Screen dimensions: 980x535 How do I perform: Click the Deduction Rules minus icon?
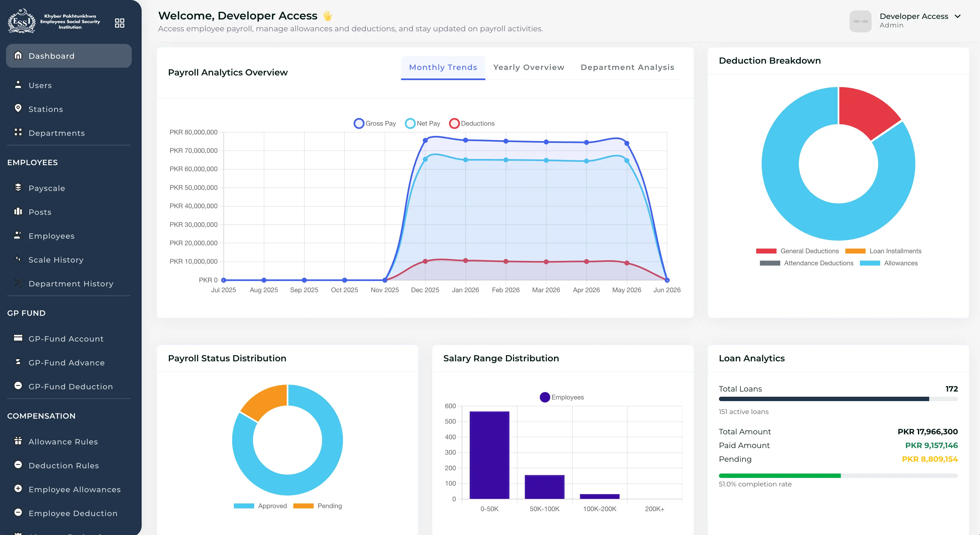(x=18, y=465)
